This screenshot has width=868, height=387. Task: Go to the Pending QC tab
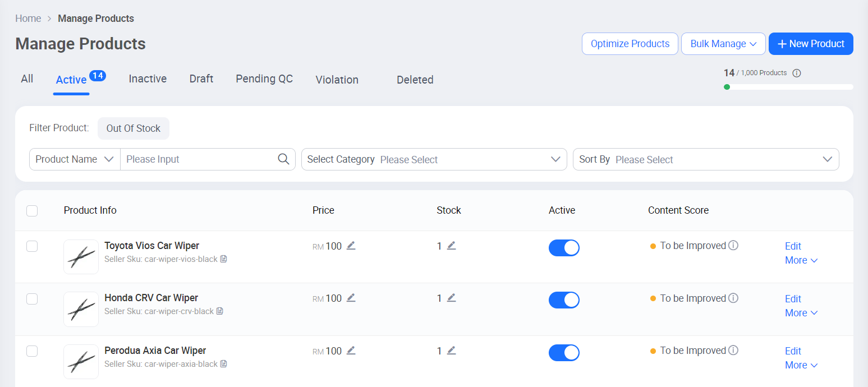coord(264,79)
